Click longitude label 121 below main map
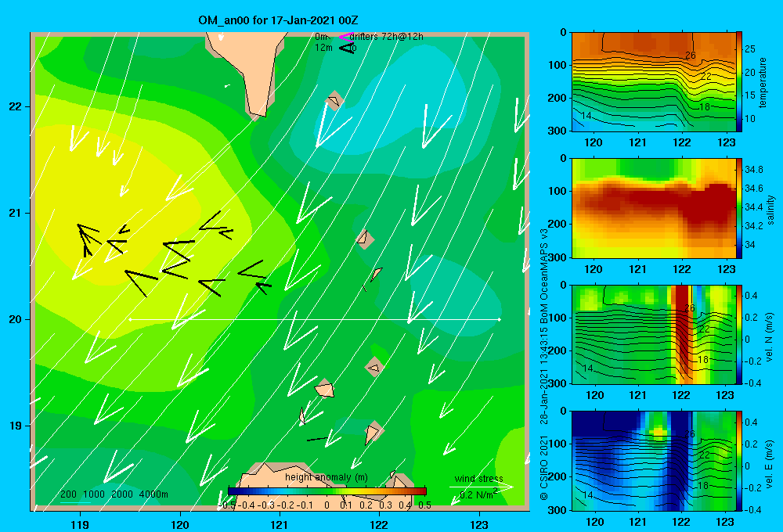The image size is (783, 532). coord(280,524)
